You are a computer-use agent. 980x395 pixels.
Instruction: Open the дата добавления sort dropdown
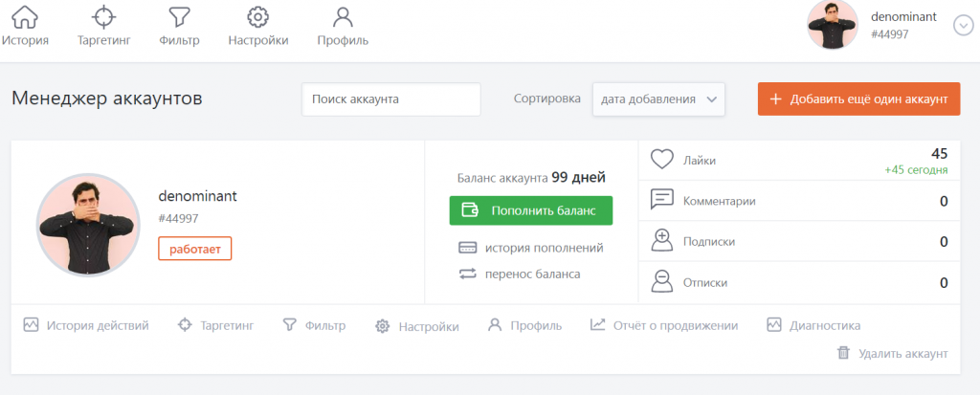pyautogui.click(x=658, y=99)
